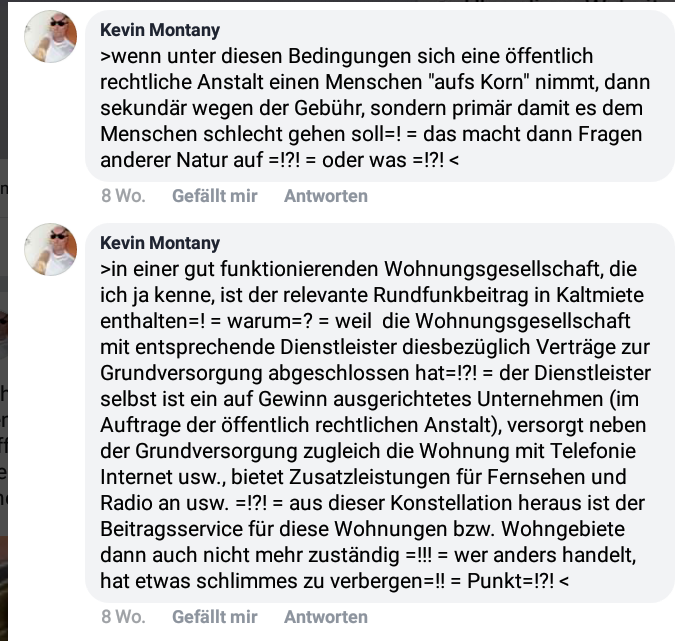Open the profile picture beside the first comment
675x641 pixels.
(50, 37)
